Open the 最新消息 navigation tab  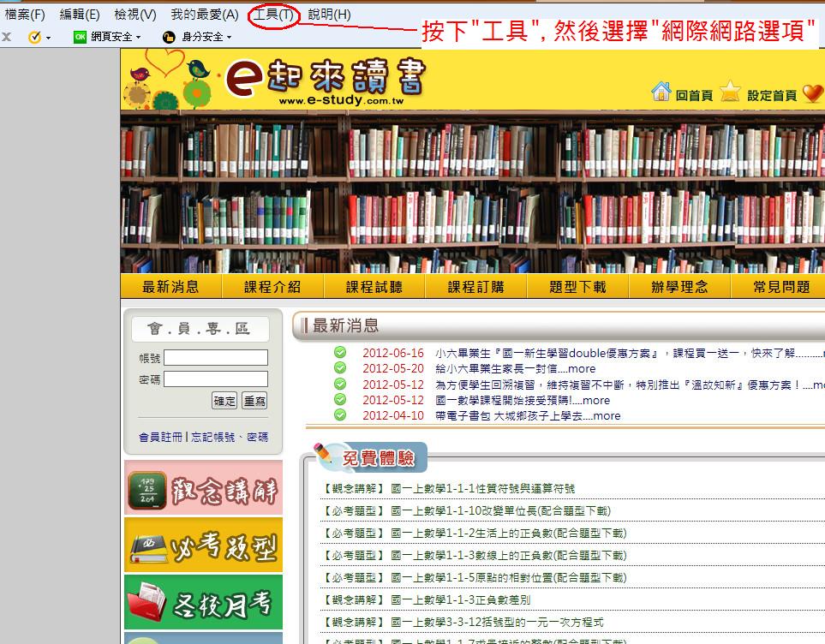pyautogui.click(x=171, y=287)
